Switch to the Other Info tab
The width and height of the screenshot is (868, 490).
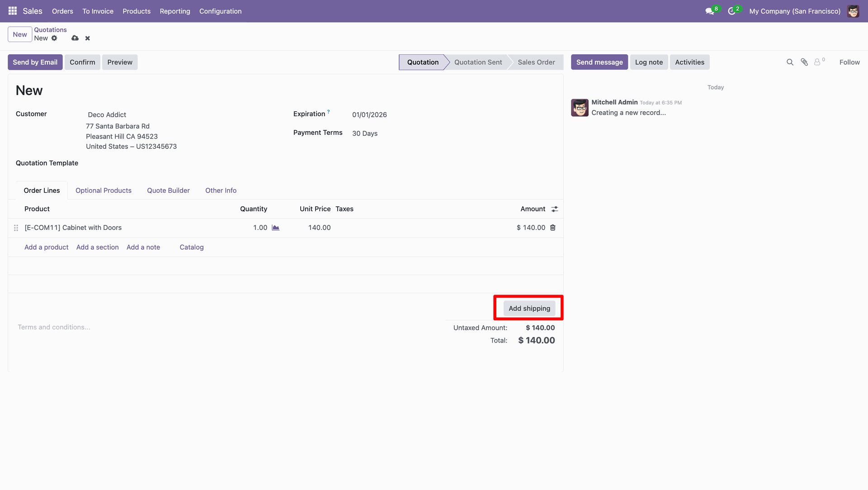click(x=221, y=190)
